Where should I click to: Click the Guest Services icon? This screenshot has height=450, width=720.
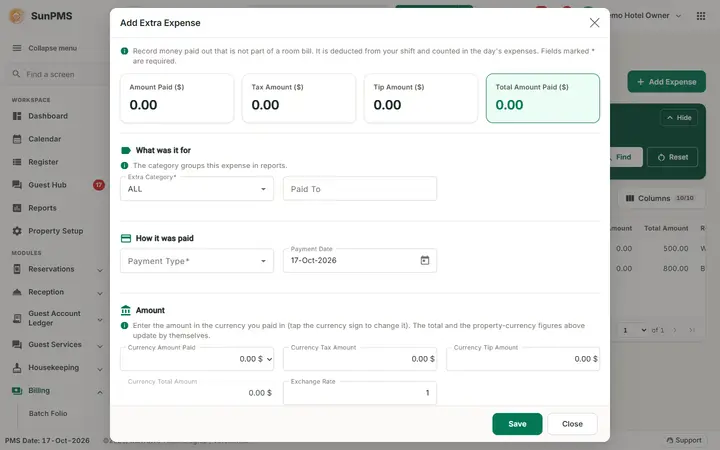(x=17, y=344)
